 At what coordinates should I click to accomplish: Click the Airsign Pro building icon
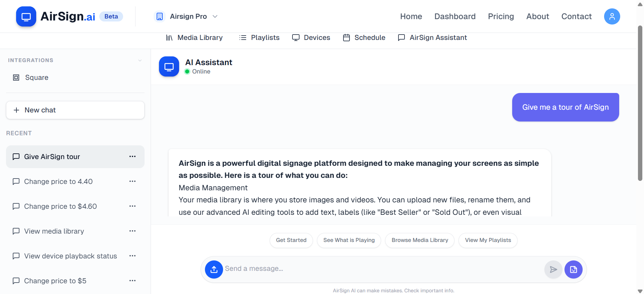160,16
